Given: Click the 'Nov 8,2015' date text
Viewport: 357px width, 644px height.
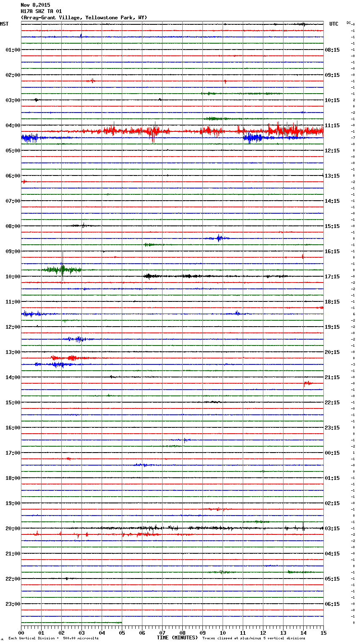Looking at the screenshot, I should 35,5.
